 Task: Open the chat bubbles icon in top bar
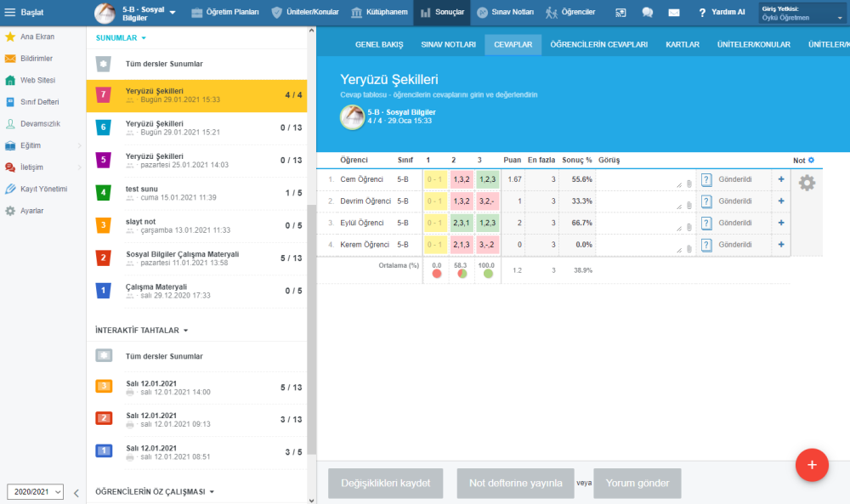pyautogui.click(x=647, y=12)
